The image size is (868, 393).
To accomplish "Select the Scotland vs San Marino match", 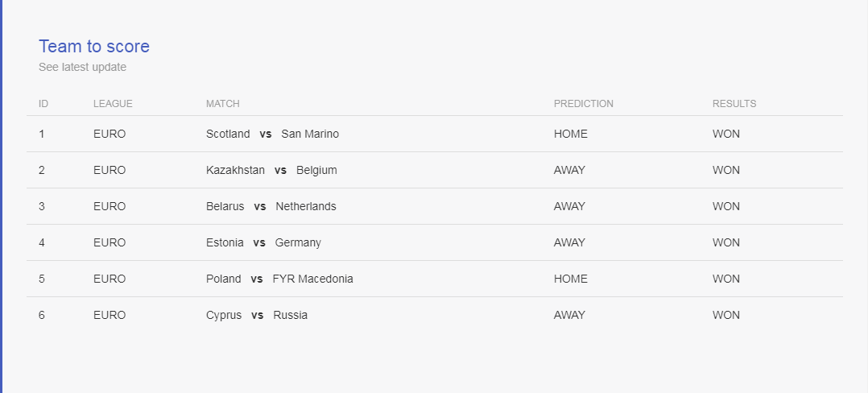I will pyautogui.click(x=272, y=134).
